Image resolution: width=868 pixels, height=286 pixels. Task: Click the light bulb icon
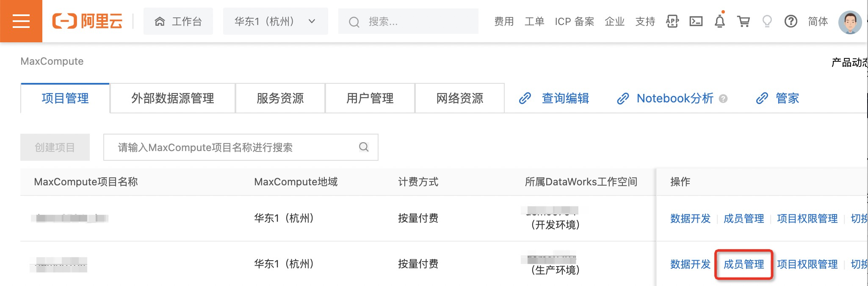coord(767,21)
